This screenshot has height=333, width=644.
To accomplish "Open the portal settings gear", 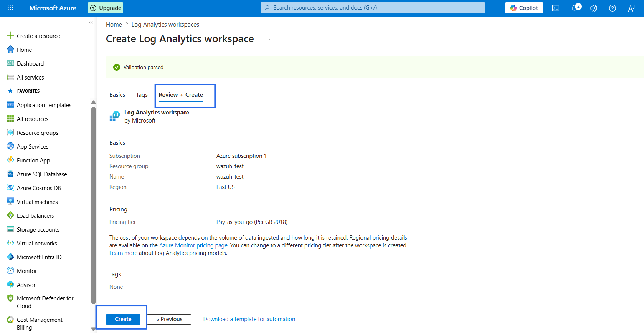I will (594, 8).
